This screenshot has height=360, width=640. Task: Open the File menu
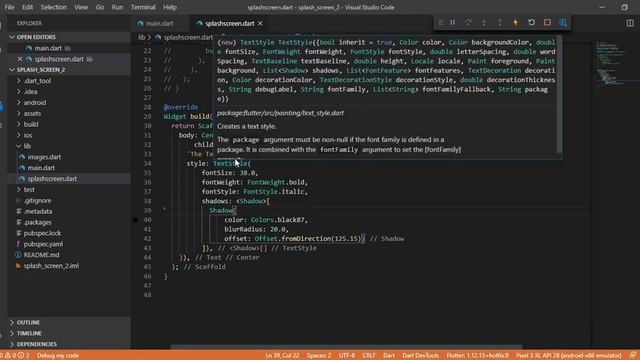pos(9,7)
